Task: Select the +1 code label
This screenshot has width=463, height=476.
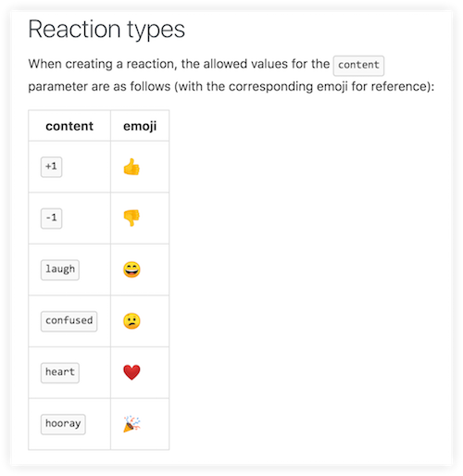Action: [51, 167]
